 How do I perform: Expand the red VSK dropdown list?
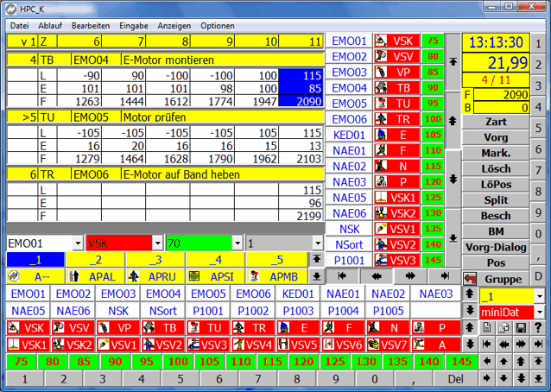click(x=156, y=243)
